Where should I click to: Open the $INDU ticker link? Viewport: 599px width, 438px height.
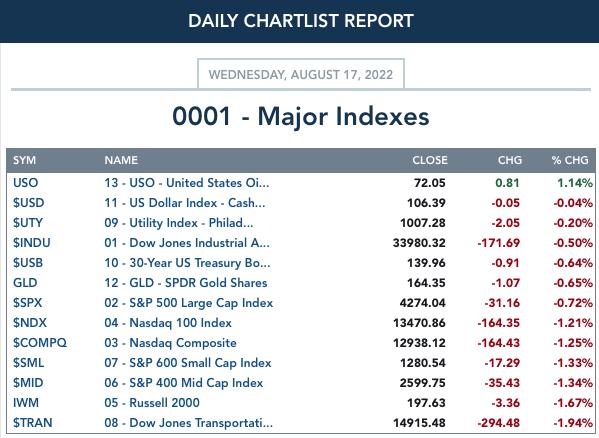(32, 243)
